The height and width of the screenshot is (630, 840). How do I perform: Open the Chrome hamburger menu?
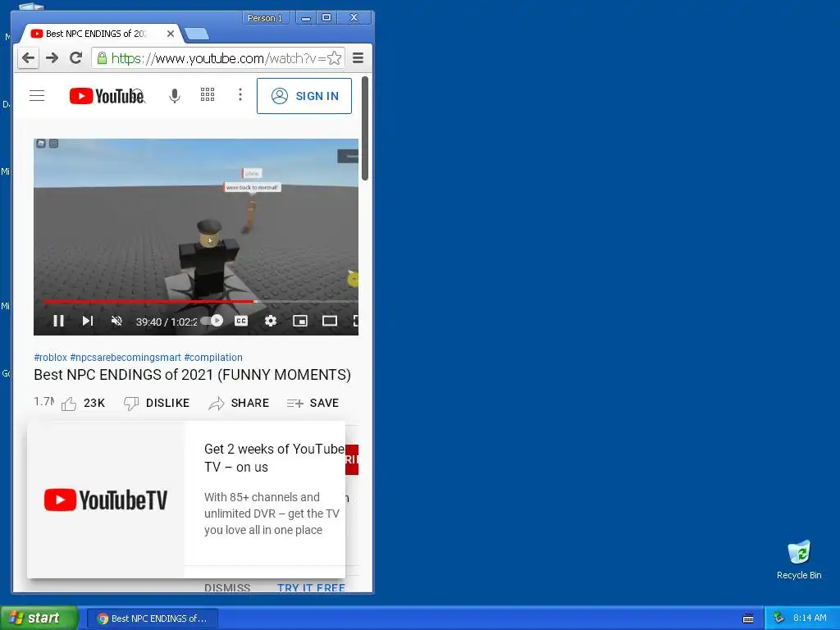point(358,58)
